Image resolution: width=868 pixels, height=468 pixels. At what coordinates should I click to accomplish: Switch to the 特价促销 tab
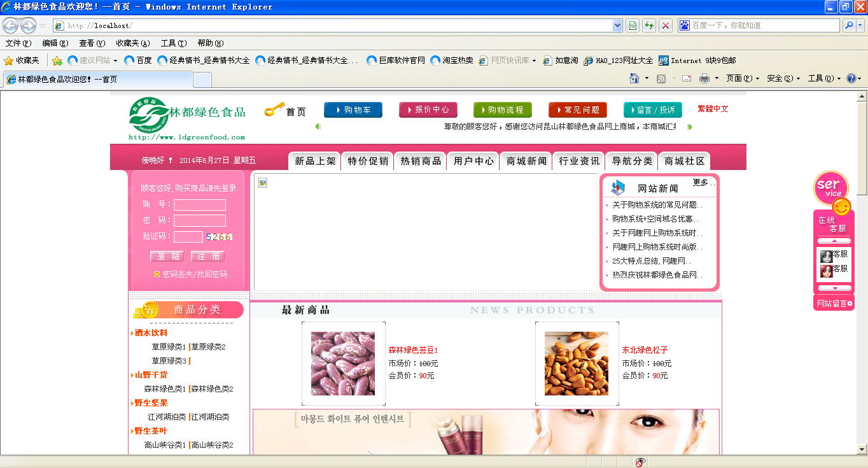(x=367, y=160)
